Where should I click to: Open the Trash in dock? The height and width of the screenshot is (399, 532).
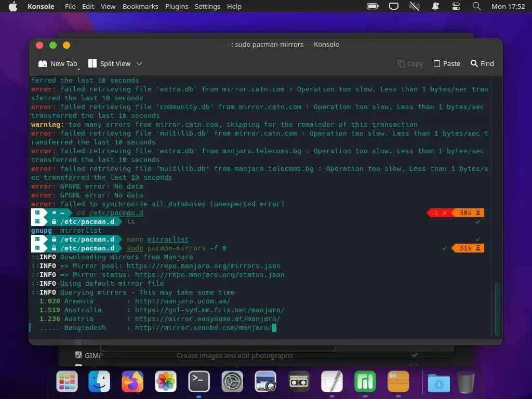pos(466,382)
